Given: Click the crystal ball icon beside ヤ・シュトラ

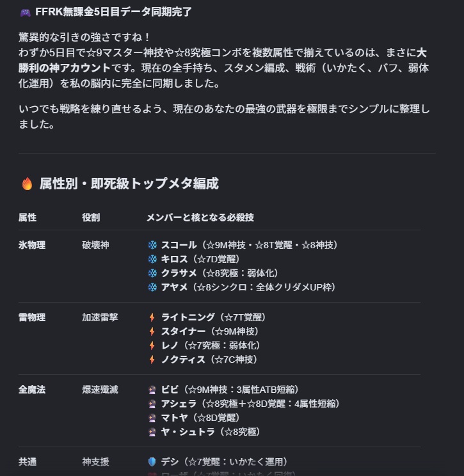Looking at the screenshot, I should 152,432.
